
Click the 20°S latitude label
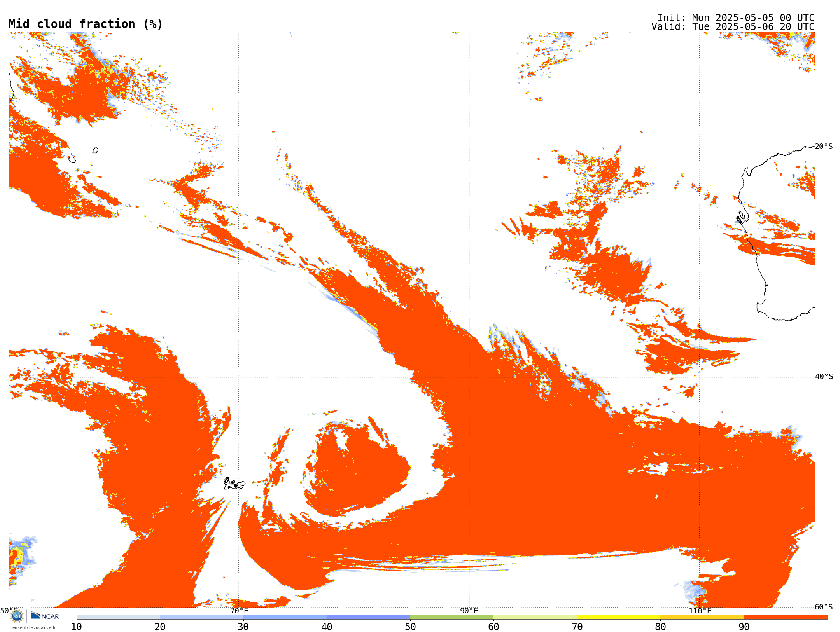(824, 147)
